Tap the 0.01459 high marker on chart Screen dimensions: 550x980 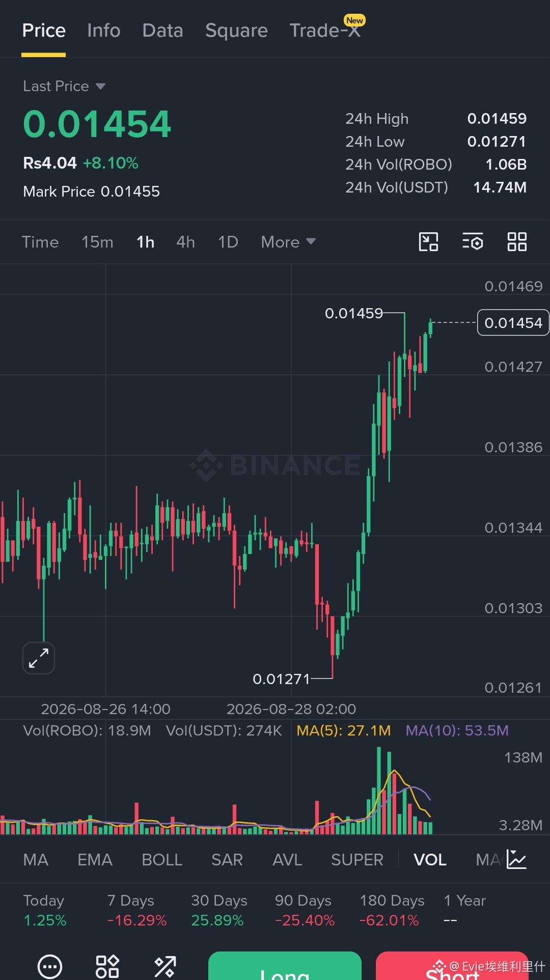point(354,313)
